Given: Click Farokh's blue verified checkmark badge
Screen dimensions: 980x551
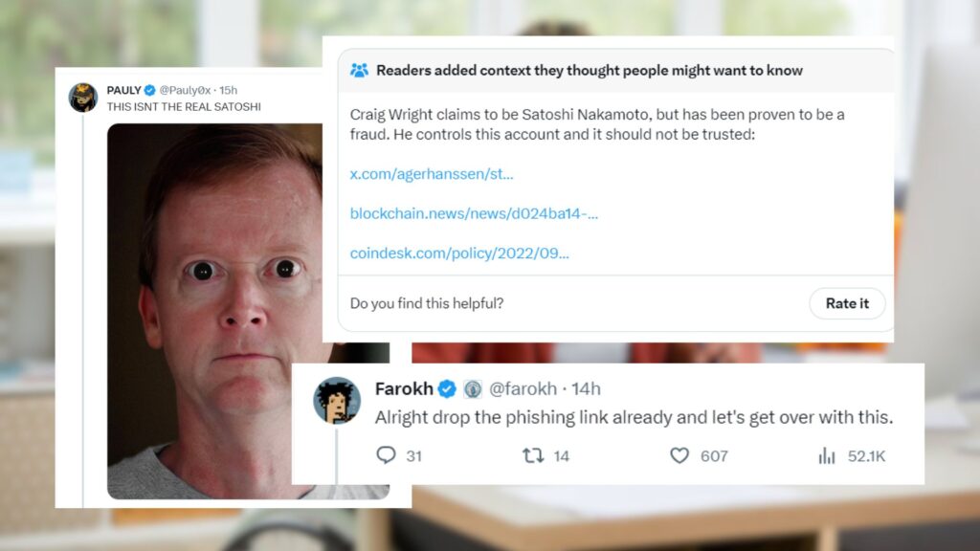Looking at the screenshot, I should tap(446, 388).
